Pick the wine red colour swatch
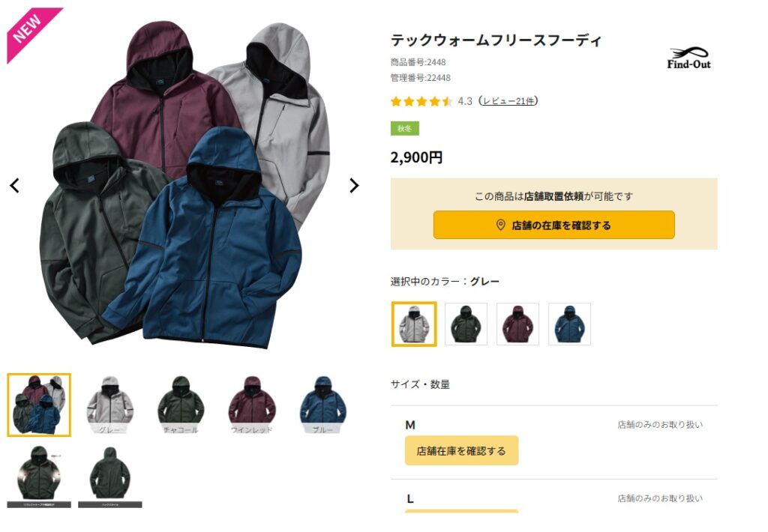768x532 pixels. click(x=517, y=324)
